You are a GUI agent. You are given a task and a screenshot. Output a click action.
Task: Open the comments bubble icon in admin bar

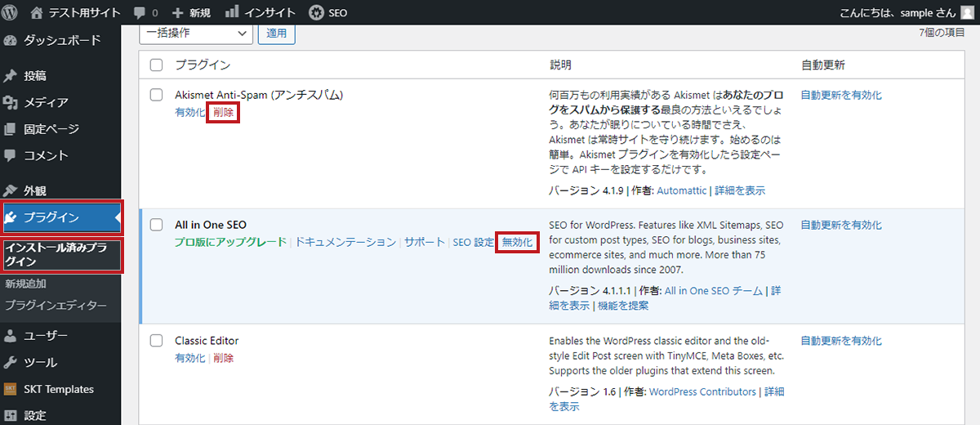coord(139,12)
